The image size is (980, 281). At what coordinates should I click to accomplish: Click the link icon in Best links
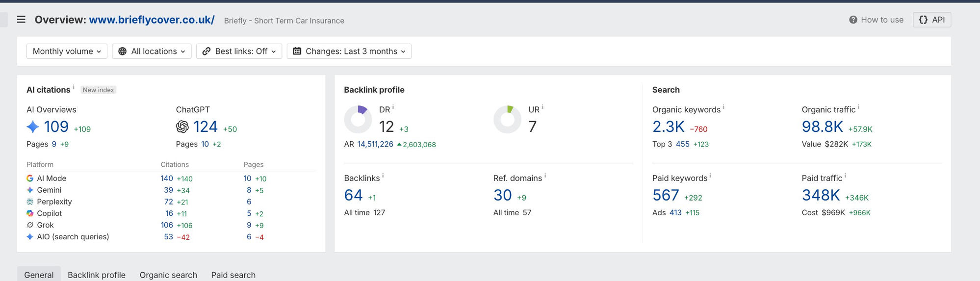(206, 51)
